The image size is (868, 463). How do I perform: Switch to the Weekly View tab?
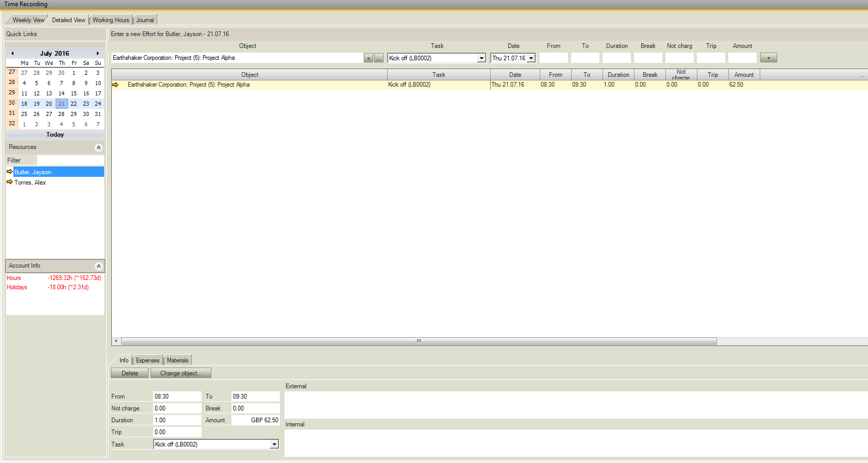(28, 20)
